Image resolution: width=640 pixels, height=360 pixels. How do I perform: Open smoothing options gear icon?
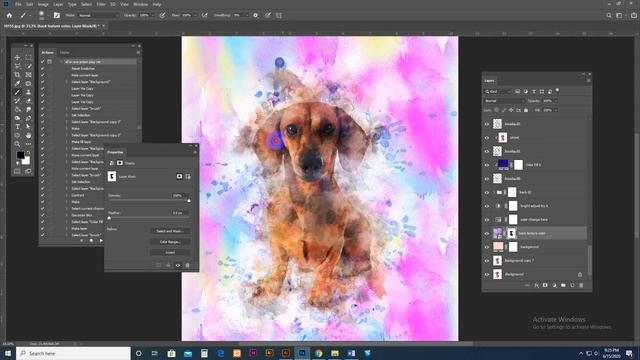pyautogui.click(x=256, y=15)
